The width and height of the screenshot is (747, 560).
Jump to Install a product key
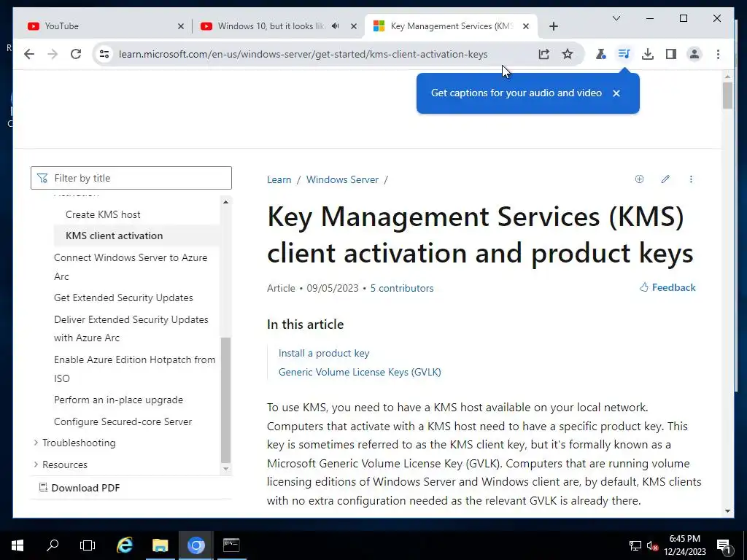coord(324,354)
